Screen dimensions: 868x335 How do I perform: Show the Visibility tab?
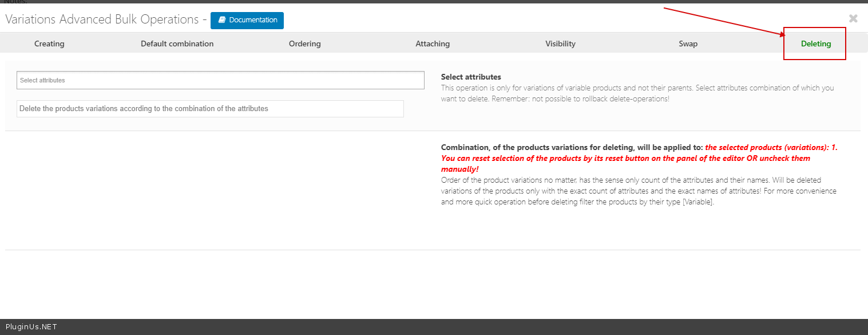(x=560, y=44)
